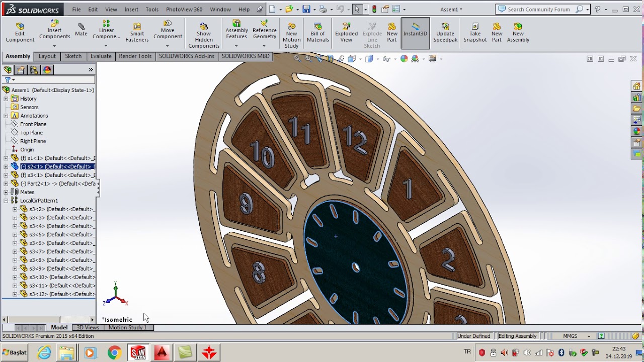The height and width of the screenshot is (362, 644).
Task: Click the New document icon
Action: tap(272, 9)
